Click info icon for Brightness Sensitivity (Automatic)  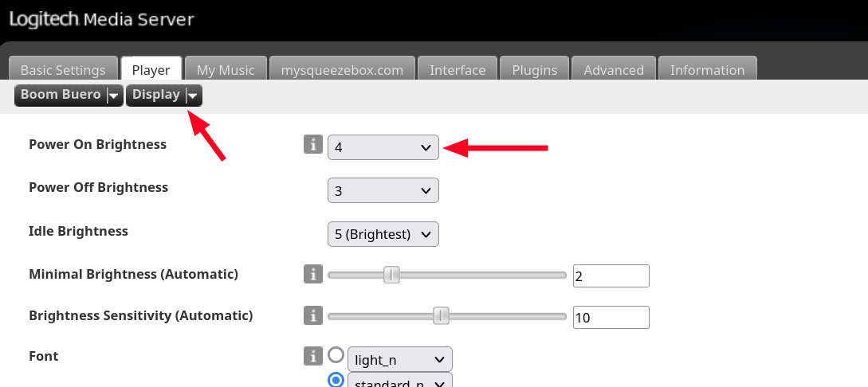(x=313, y=315)
